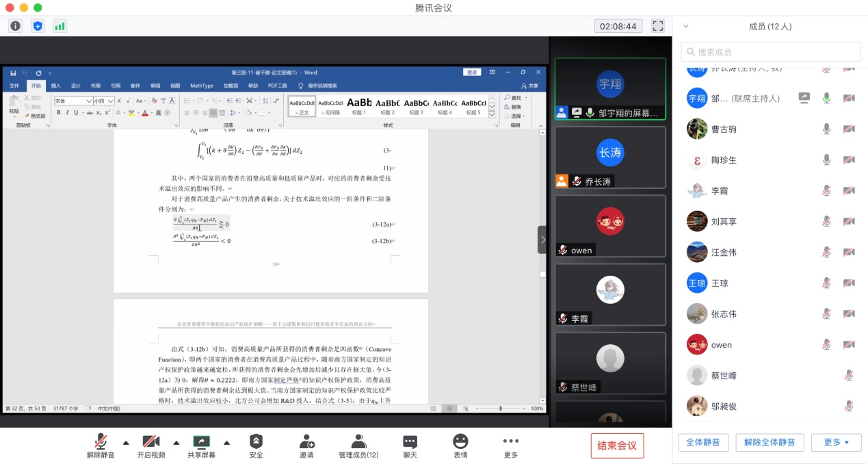The image size is (868, 464).
Task: Select owen video thumbnail
Action: [x=610, y=226]
